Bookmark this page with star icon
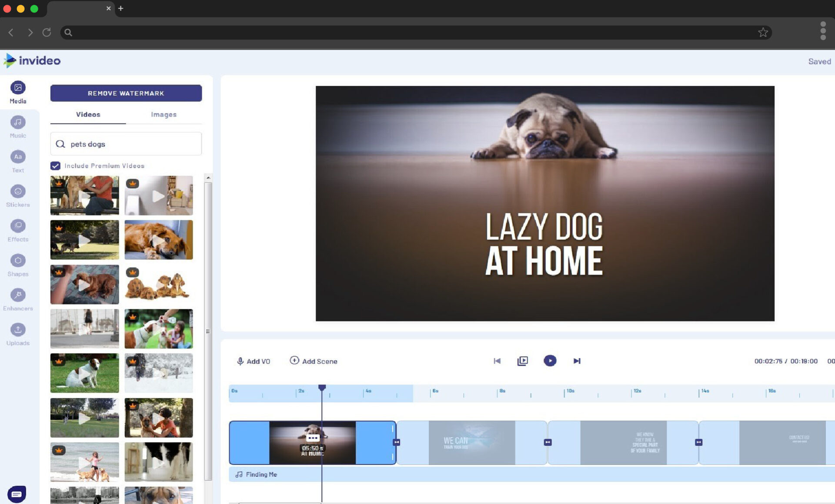The image size is (835, 504). click(x=763, y=32)
